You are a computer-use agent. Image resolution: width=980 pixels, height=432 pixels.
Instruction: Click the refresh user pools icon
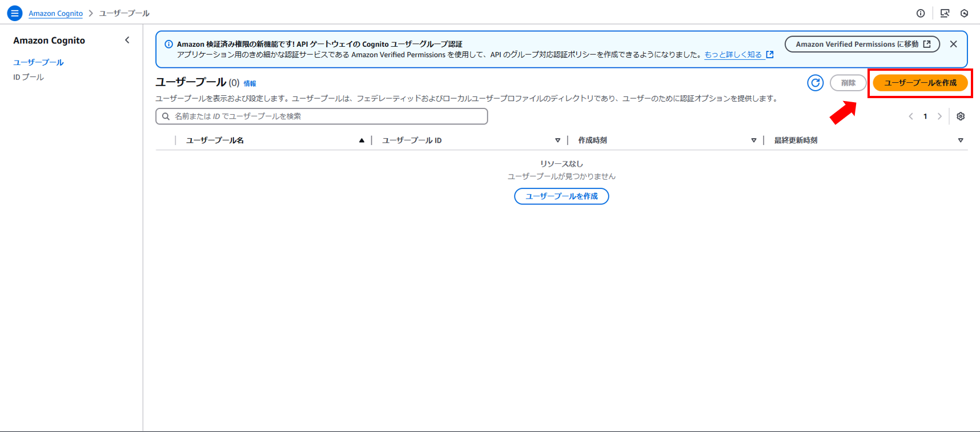coord(815,83)
